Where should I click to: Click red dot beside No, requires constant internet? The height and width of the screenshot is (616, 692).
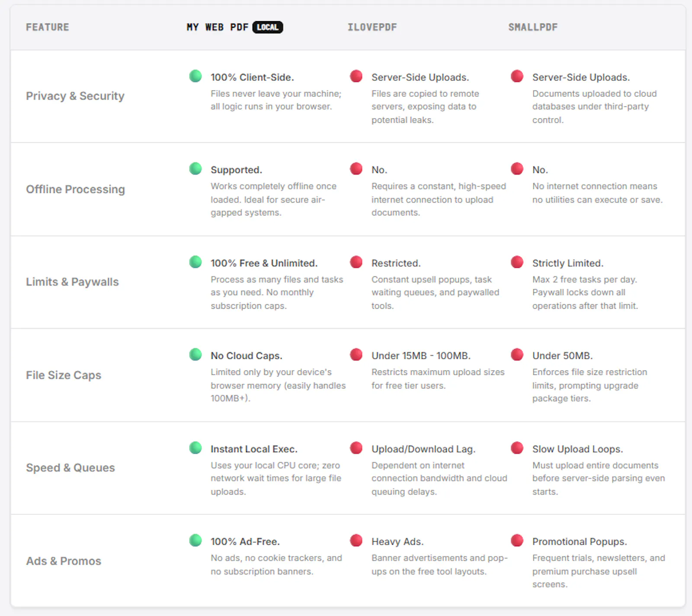point(356,169)
